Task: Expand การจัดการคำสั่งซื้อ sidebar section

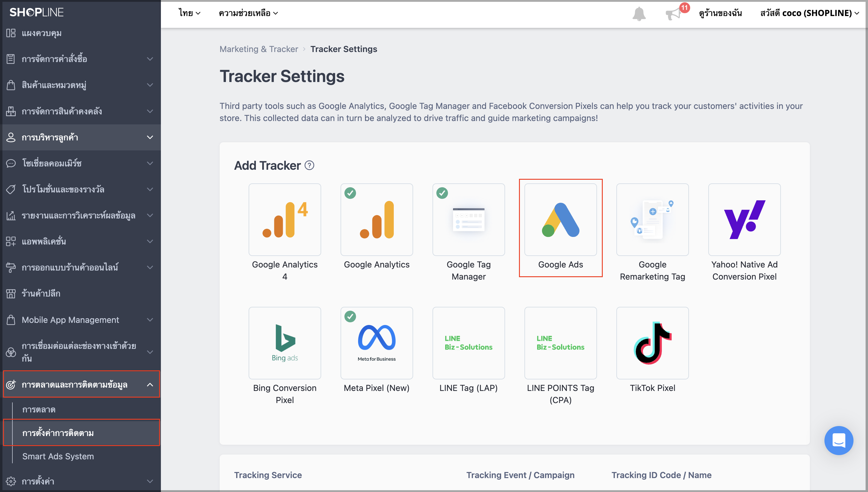Action: (x=80, y=59)
